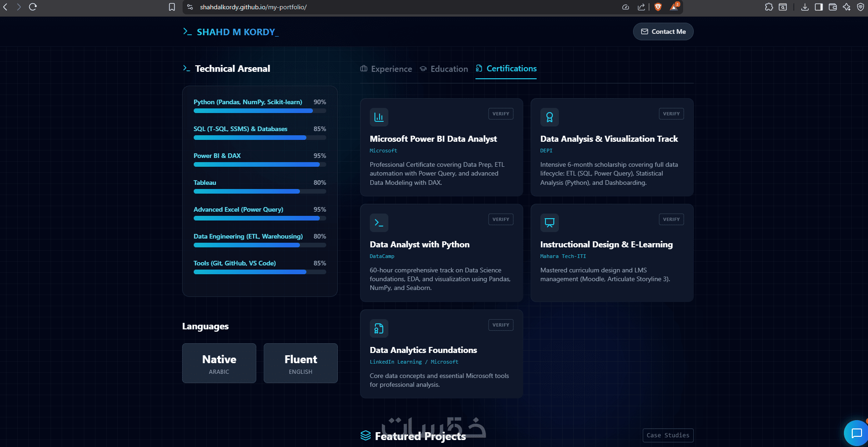868x447 pixels.
Task: Open the Leo AI sparkle icon
Action: [847, 7]
